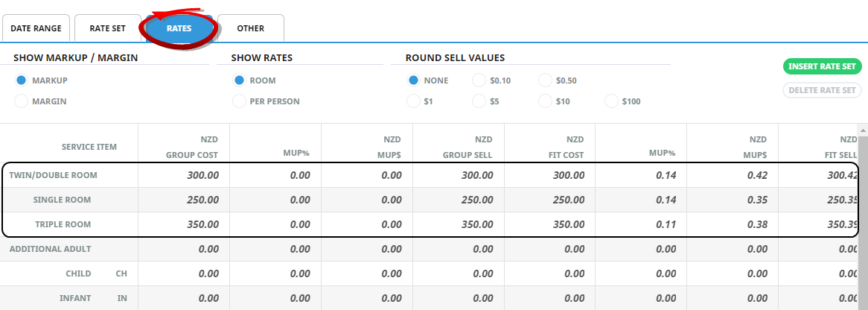Click the Insert Rate Set button
The height and width of the screenshot is (310, 868).
[822, 66]
